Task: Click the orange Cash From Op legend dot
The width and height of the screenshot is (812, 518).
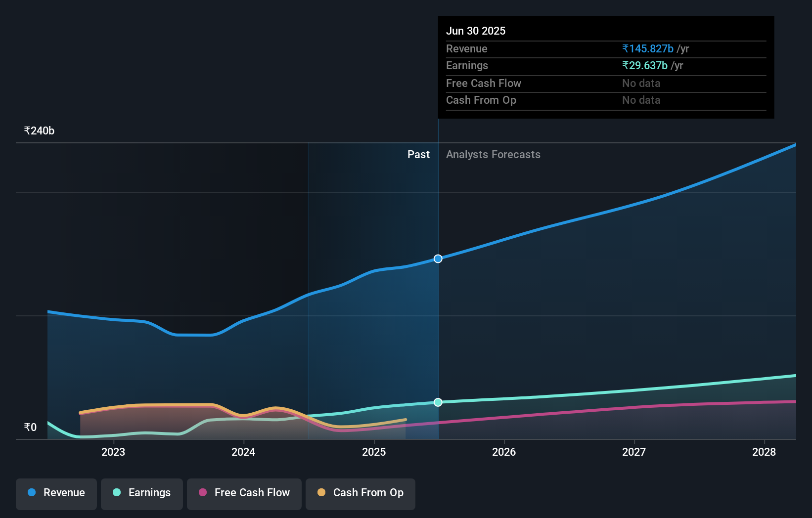Action: (x=321, y=492)
